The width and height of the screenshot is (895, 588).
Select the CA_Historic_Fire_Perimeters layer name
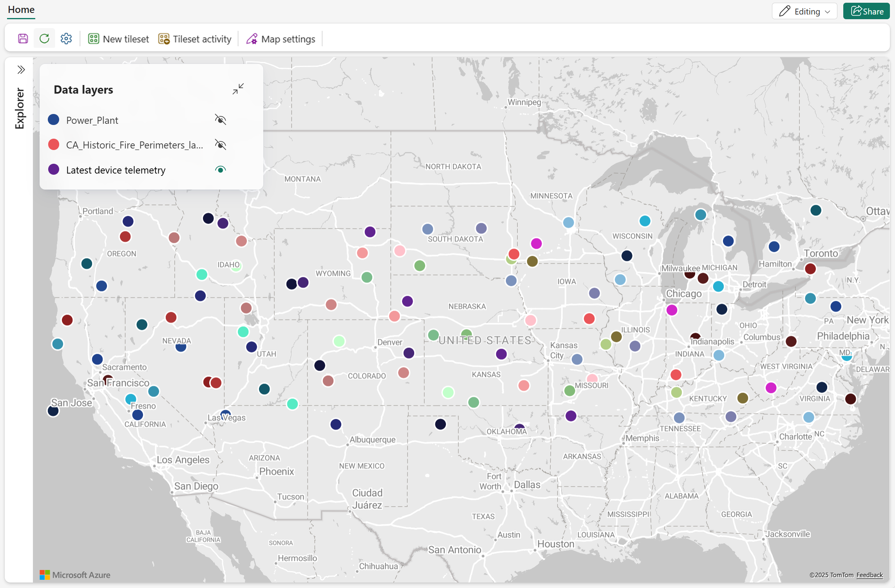pyautogui.click(x=134, y=145)
